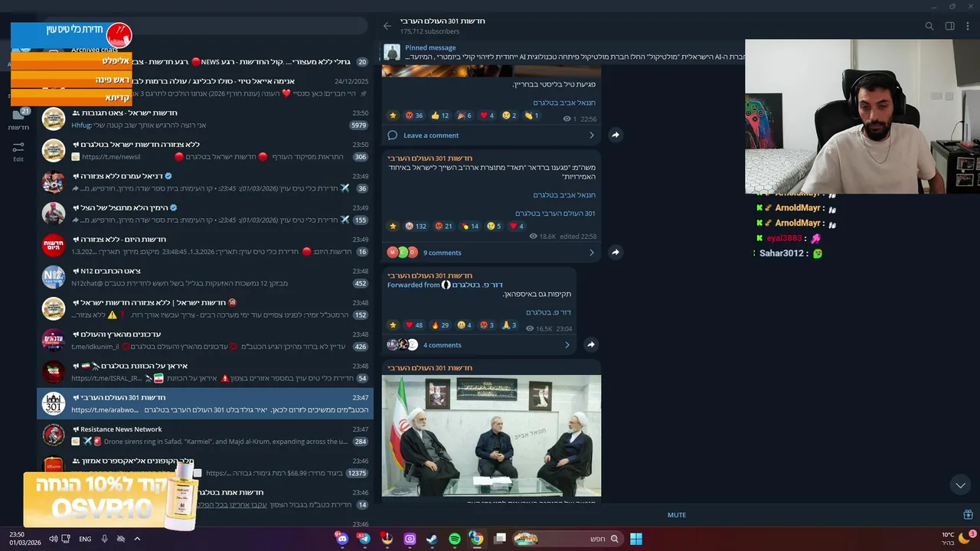Image resolution: width=980 pixels, height=551 pixels.
Task: Forward the post with 4 comments using the share arrow
Action: (590, 344)
